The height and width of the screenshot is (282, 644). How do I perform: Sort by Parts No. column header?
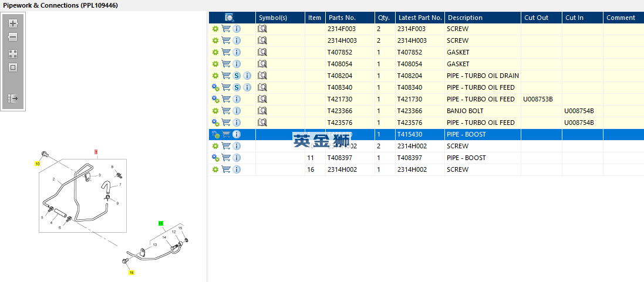[350, 18]
